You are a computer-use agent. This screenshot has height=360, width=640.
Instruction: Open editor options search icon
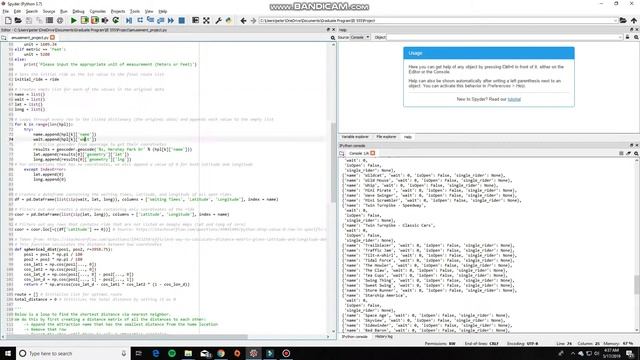[x=333, y=38]
